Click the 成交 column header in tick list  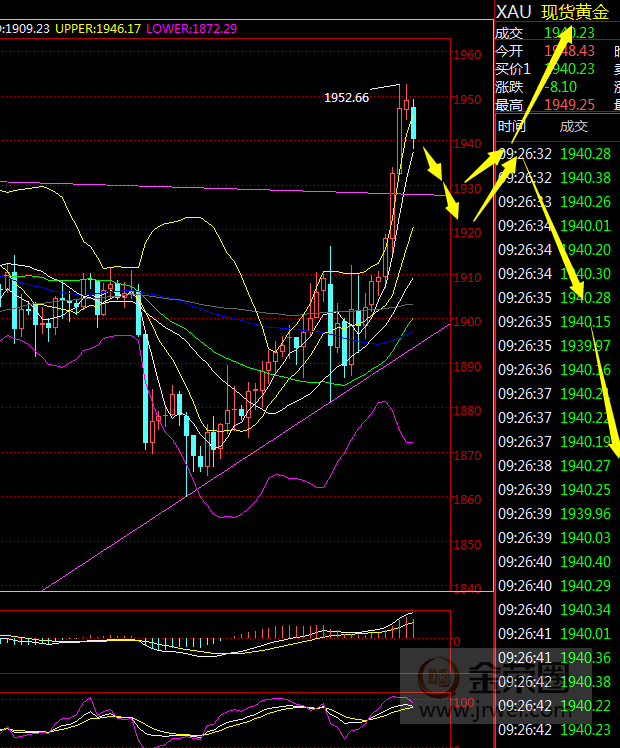(x=574, y=126)
